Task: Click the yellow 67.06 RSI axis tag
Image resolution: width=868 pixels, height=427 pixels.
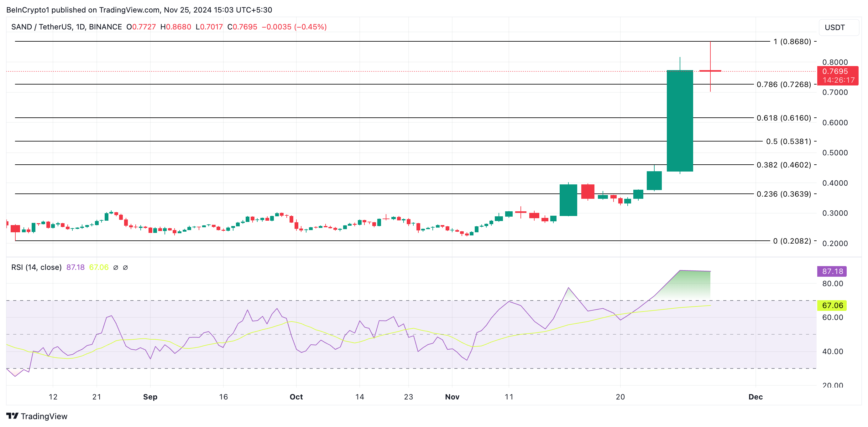Action: pos(832,306)
